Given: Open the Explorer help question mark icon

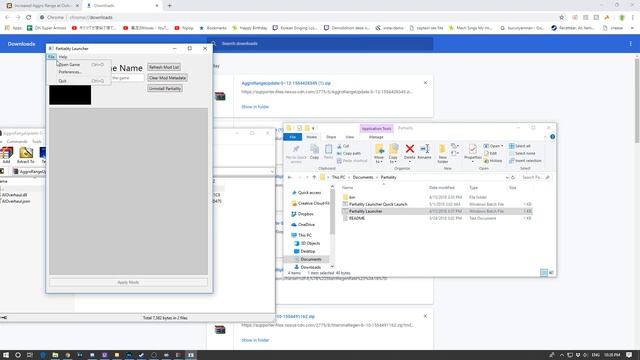Looking at the screenshot, I should pos(552,137).
